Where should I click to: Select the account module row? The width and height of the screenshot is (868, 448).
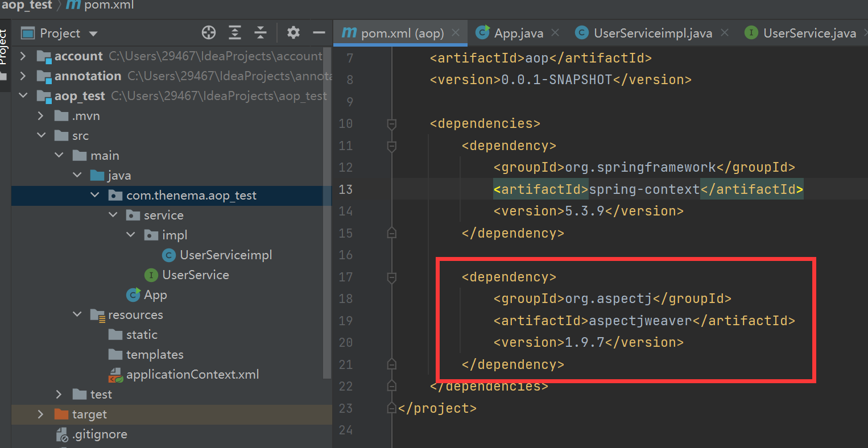tap(171, 56)
